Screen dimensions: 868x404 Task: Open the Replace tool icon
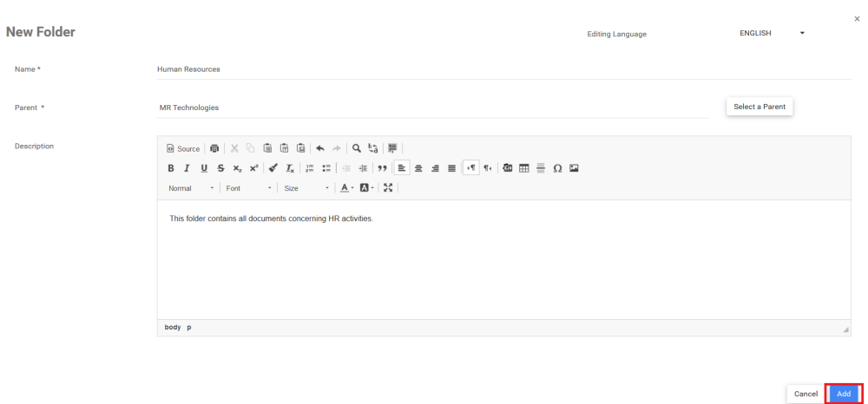tap(373, 148)
